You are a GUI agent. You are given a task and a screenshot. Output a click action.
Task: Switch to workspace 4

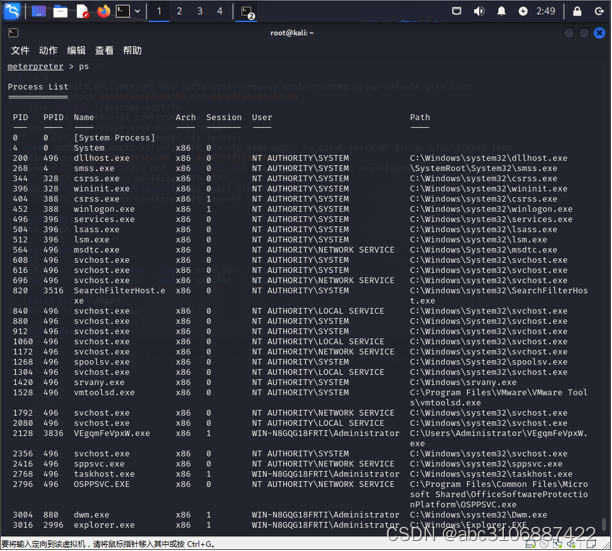[x=220, y=11]
